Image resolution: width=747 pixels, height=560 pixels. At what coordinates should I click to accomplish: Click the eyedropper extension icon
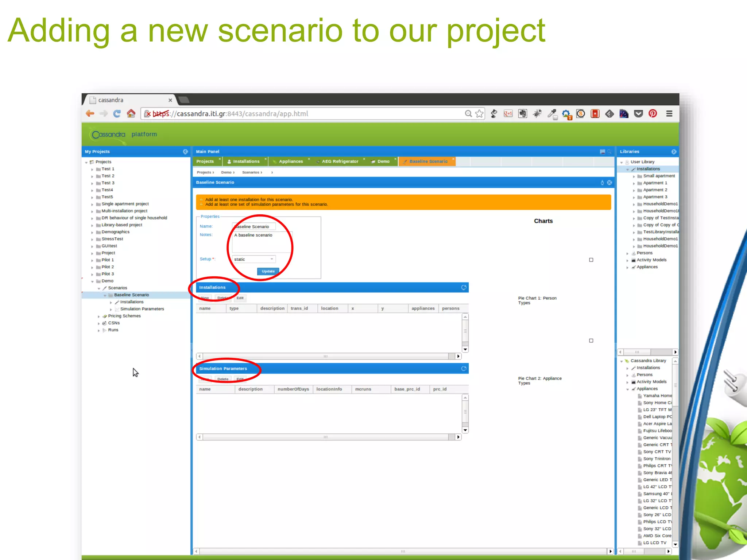point(552,114)
